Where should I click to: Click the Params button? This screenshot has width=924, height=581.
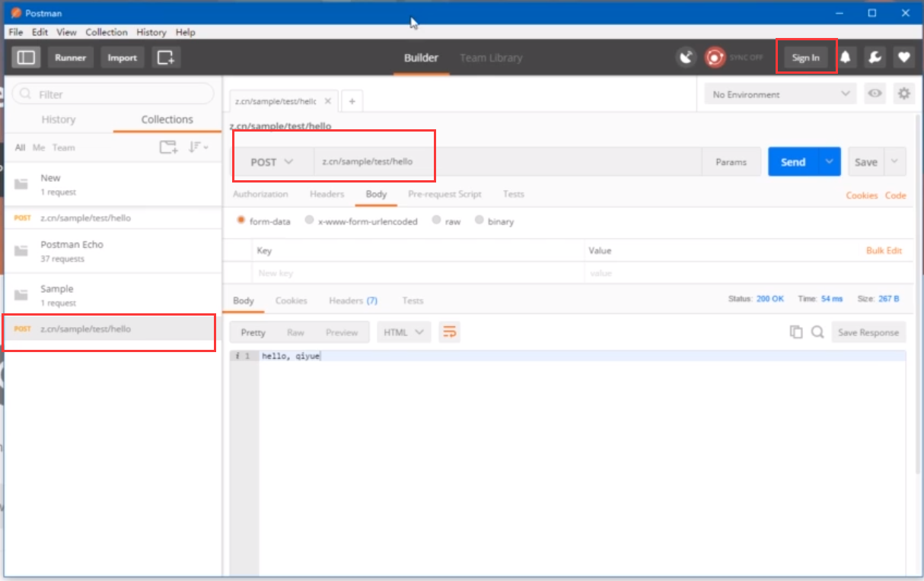(731, 162)
